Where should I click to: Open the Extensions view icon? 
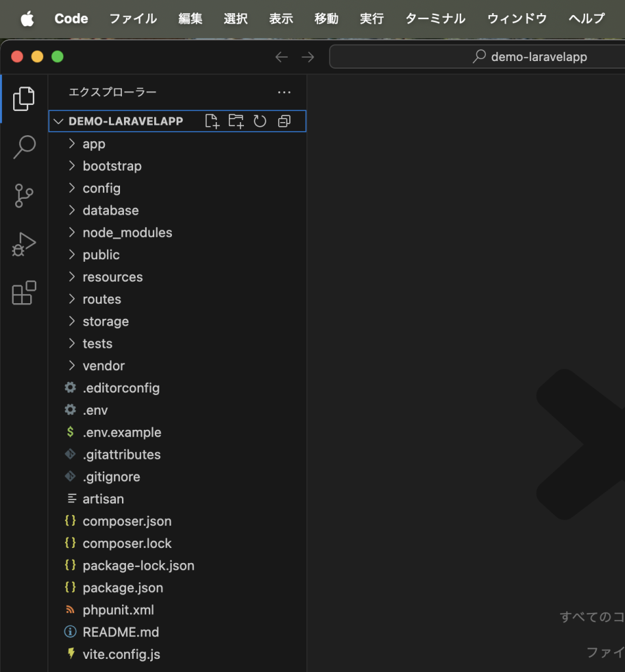coord(24,293)
